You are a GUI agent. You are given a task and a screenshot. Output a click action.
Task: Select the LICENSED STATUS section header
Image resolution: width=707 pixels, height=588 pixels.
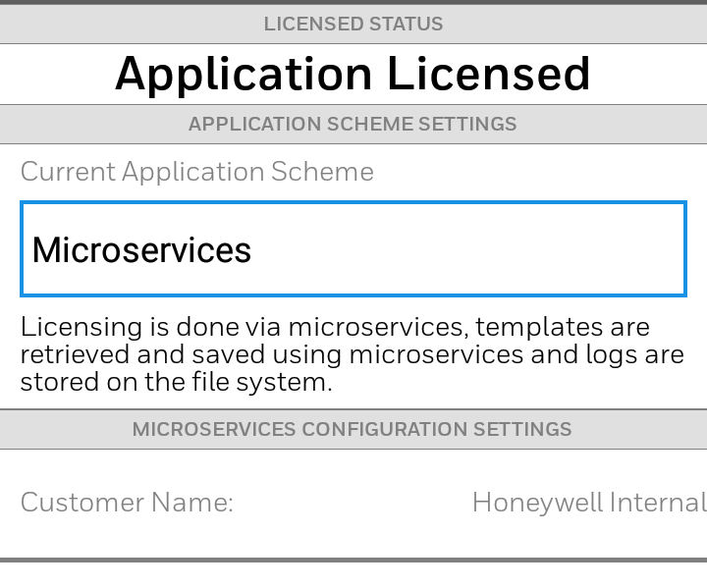point(353,24)
